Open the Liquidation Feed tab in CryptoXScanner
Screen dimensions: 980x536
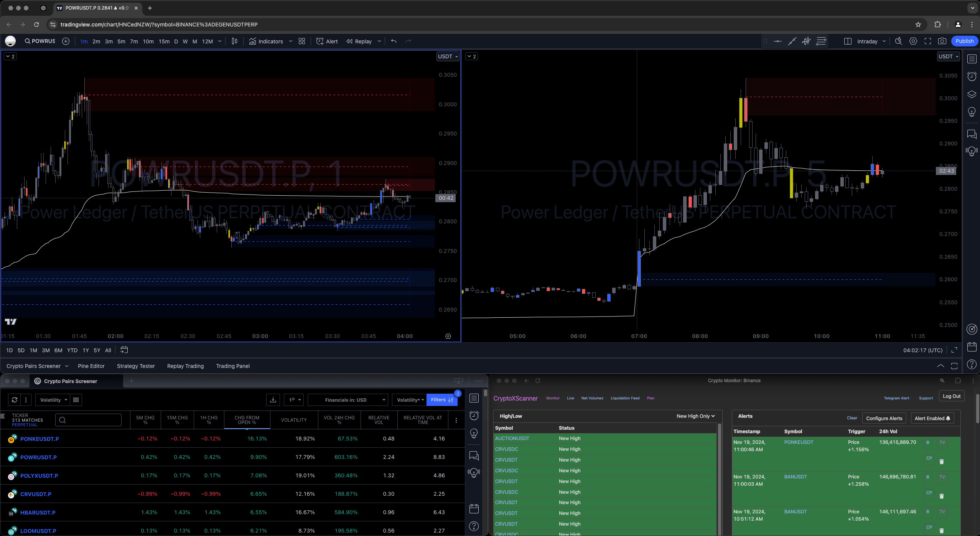coord(624,398)
